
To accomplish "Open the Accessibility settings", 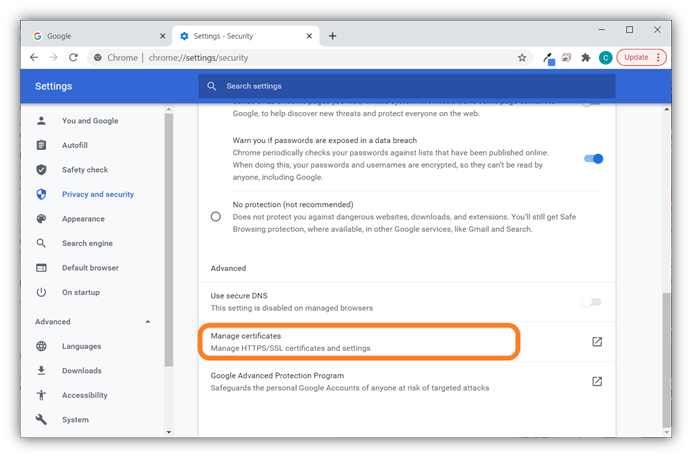I will (85, 395).
